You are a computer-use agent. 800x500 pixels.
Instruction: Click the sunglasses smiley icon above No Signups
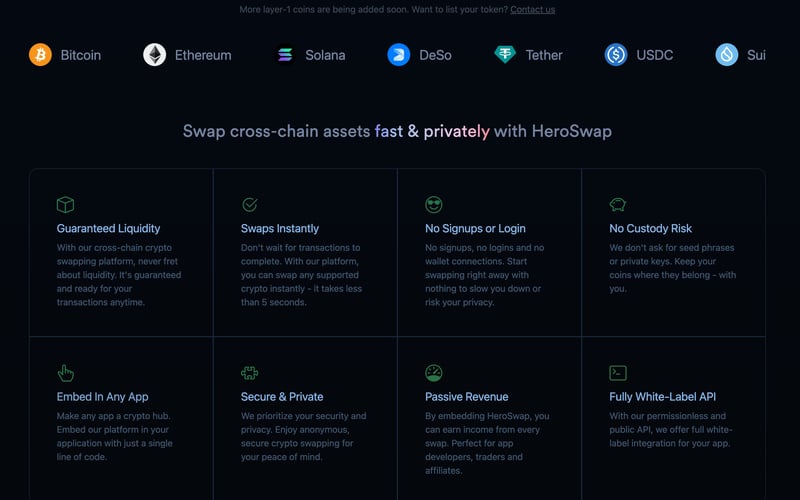(x=434, y=205)
